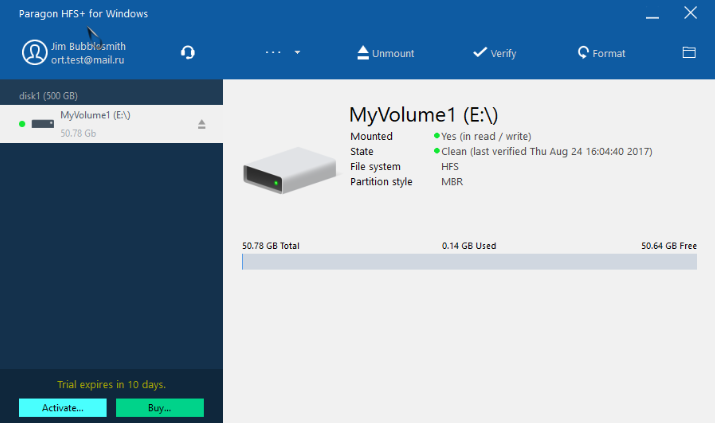Click the Activate... button
This screenshot has height=423, width=715.
tap(63, 408)
